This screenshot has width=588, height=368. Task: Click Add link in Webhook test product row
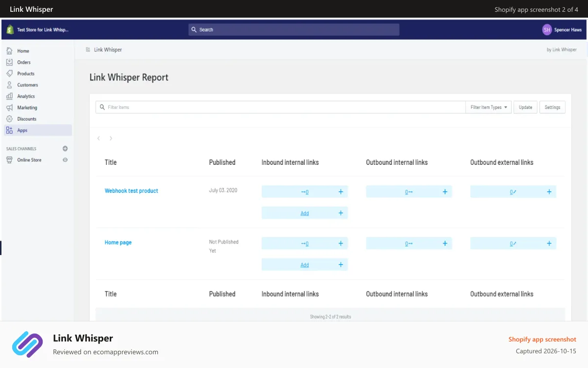[305, 213]
